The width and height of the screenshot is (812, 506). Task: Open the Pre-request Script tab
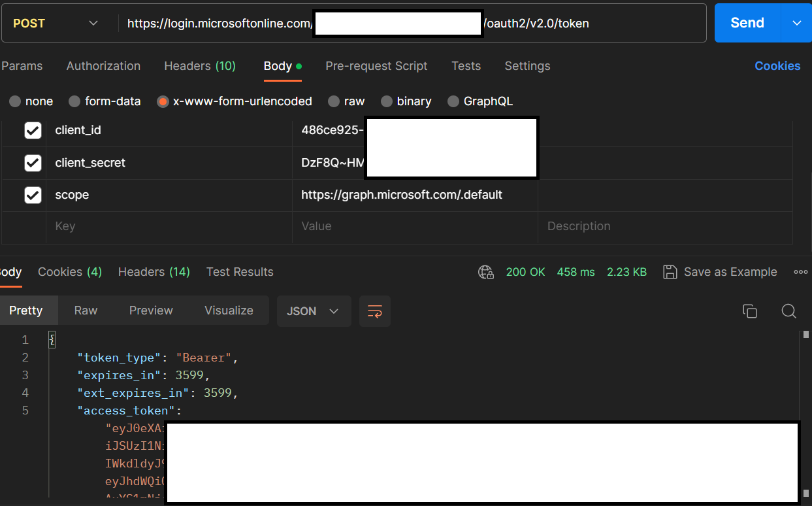tap(376, 66)
